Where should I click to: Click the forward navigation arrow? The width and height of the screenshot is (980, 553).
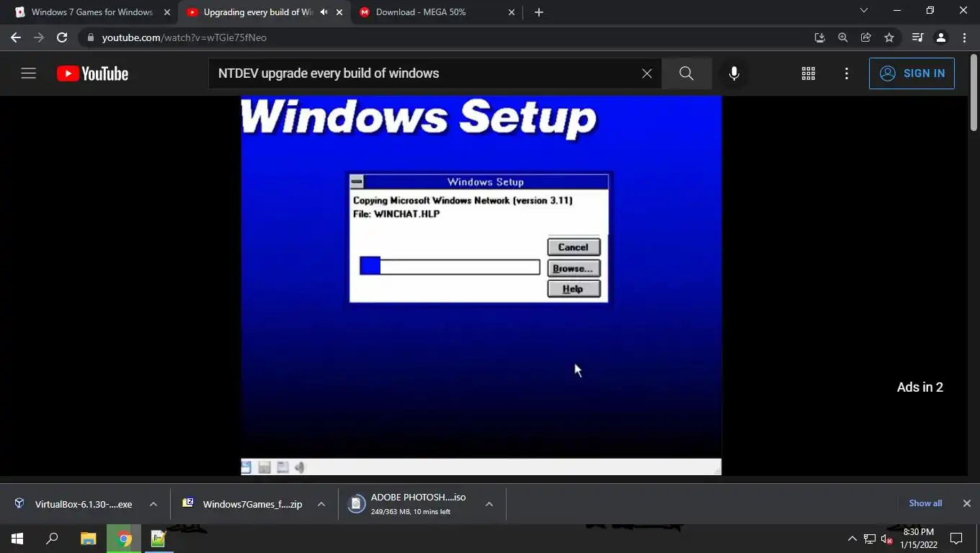point(39,37)
